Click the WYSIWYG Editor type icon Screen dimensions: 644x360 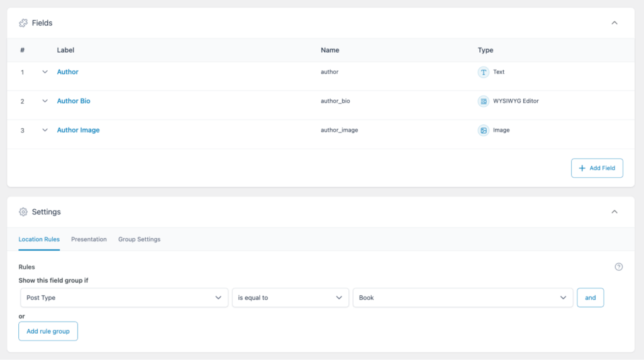483,101
